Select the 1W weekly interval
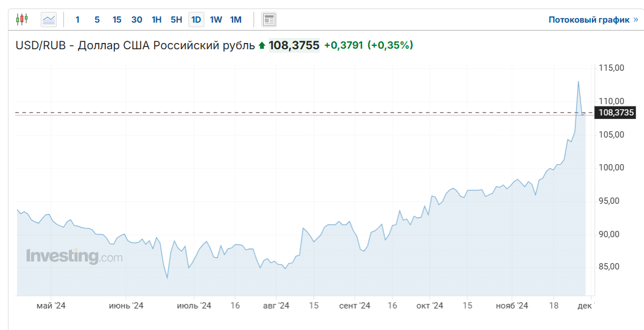The height and width of the screenshot is (330, 644). [216, 20]
